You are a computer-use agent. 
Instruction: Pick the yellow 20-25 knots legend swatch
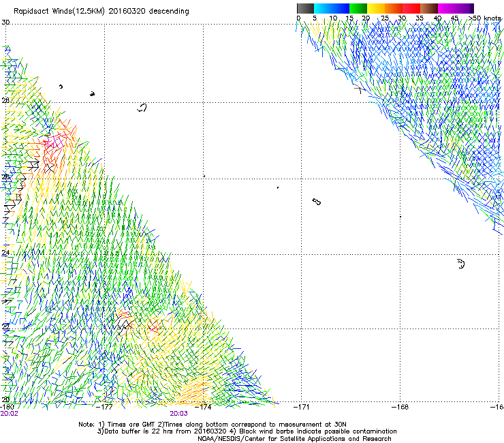pos(376,8)
